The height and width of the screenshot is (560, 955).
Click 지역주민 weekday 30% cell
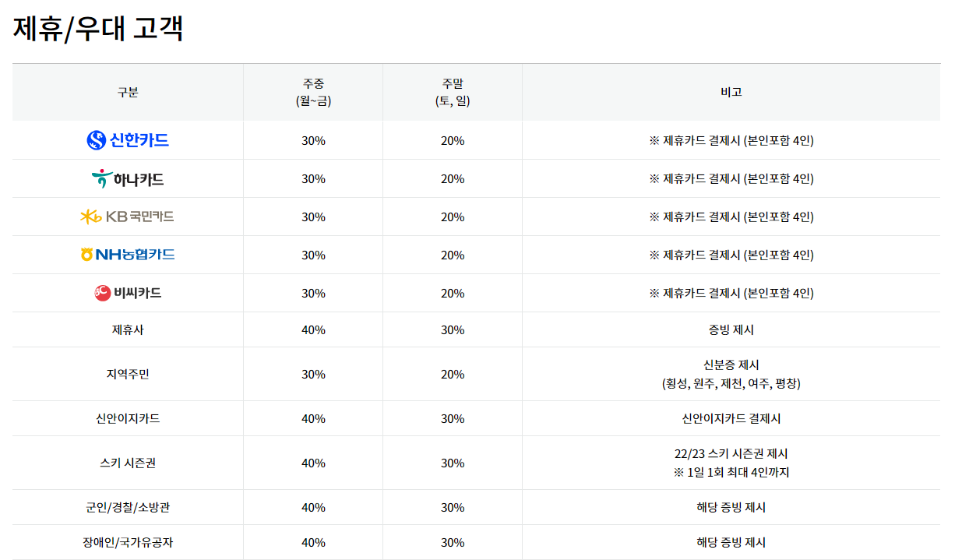tap(313, 374)
